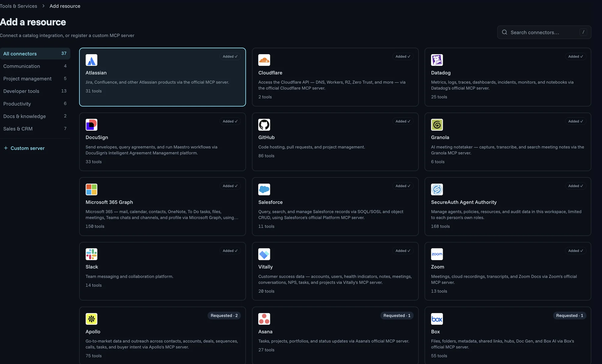The width and height of the screenshot is (602, 364).
Task: Click the Added badge on Atlassian card
Action: (230, 56)
